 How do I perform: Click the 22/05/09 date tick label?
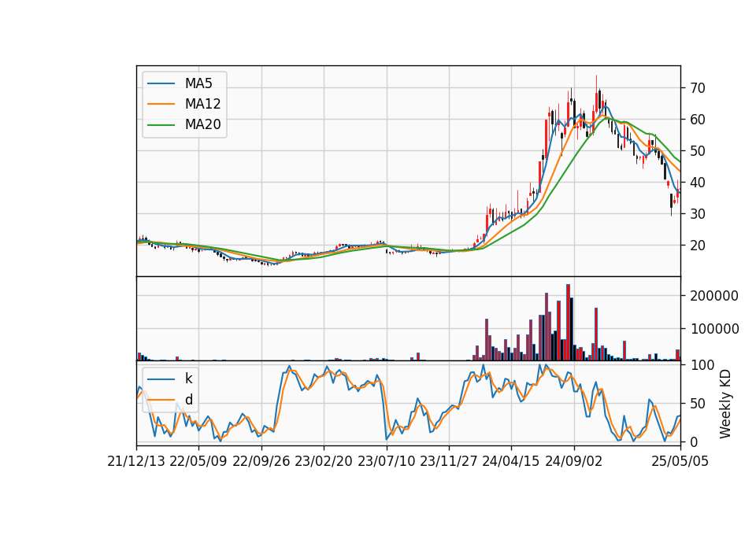[198, 461]
